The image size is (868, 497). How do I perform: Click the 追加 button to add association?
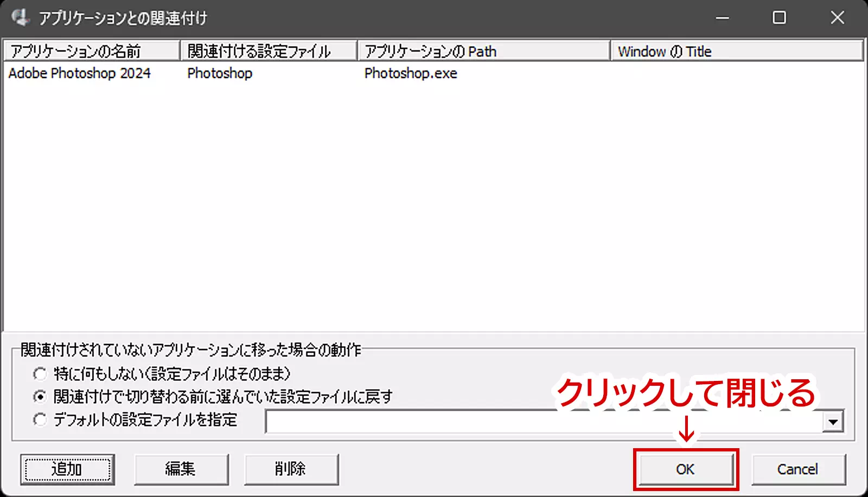pos(68,469)
